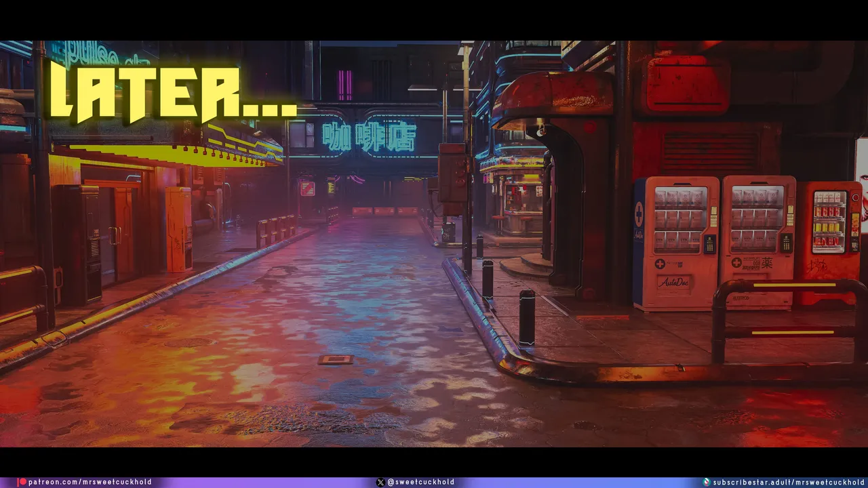The width and height of the screenshot is (868, 488).
Task: Click the AutoDoc machine keypad
Action: [709, 244]
